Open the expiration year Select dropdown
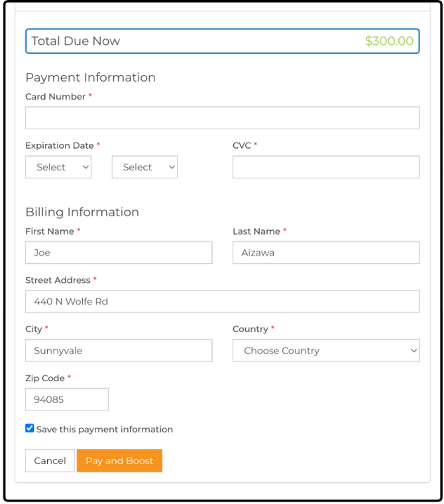 144,167
